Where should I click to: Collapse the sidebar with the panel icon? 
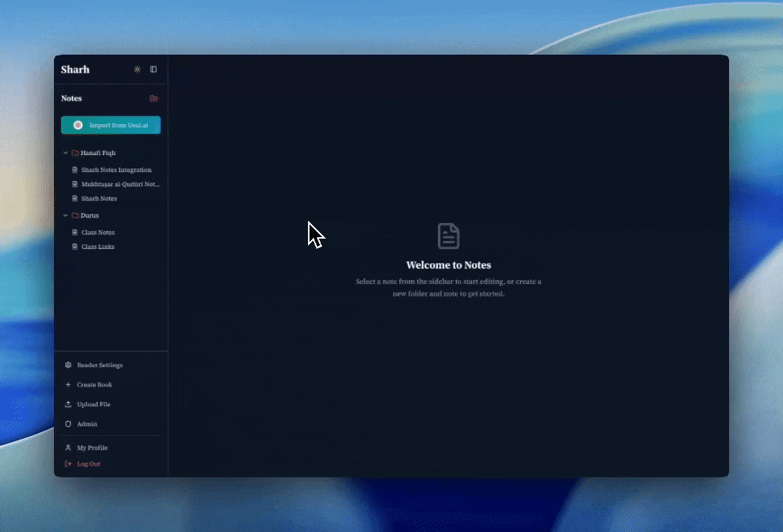point(154,69)
